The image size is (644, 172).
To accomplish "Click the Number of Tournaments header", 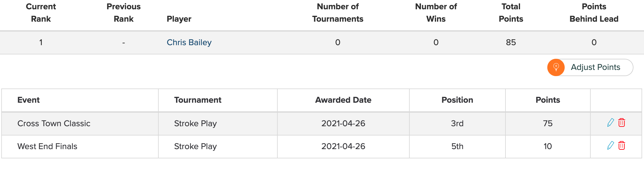I will [x=337, y=13].
